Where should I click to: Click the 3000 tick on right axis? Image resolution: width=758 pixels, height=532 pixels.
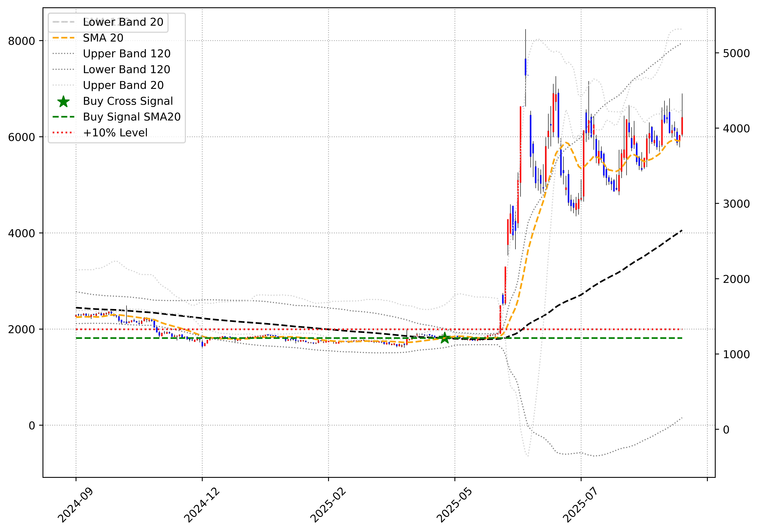point(736,204)
